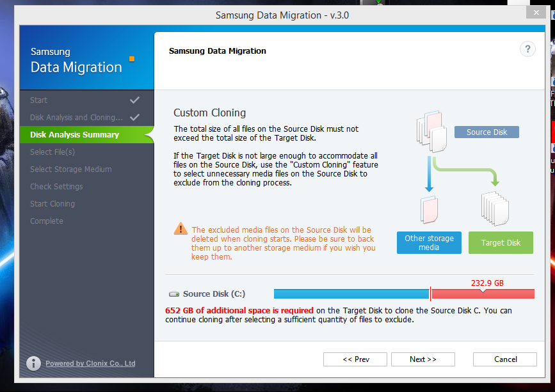This screenshot has height=392, width=555.
Task: Click the 232.9 GB capacity marker
Action: click(x=487, y=283)
